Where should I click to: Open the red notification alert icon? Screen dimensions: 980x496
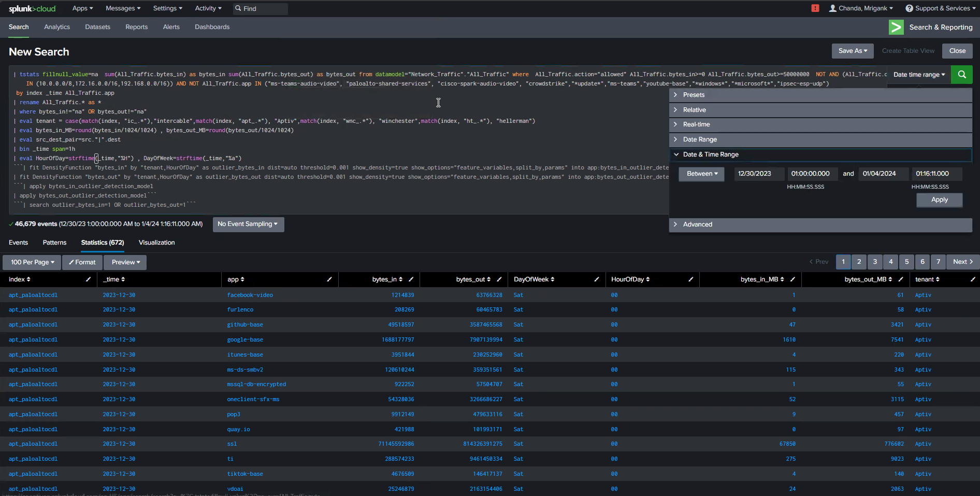(x=815, y=8)
